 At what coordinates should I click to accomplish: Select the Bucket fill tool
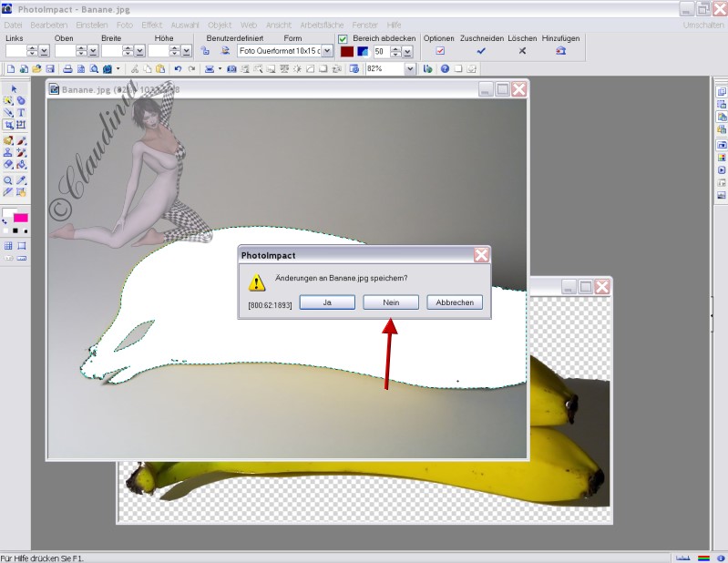click(x=21, y=164)
